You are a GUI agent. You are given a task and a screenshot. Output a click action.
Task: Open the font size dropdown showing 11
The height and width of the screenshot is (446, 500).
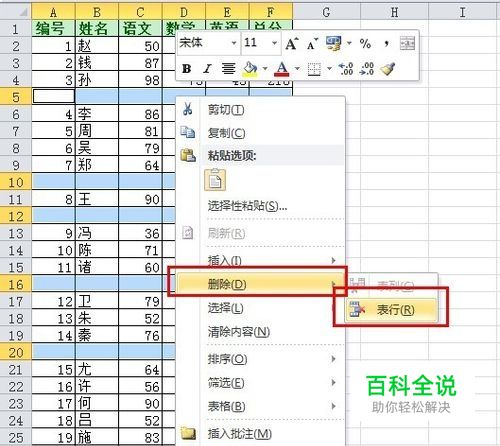click(x=274, y=43)
